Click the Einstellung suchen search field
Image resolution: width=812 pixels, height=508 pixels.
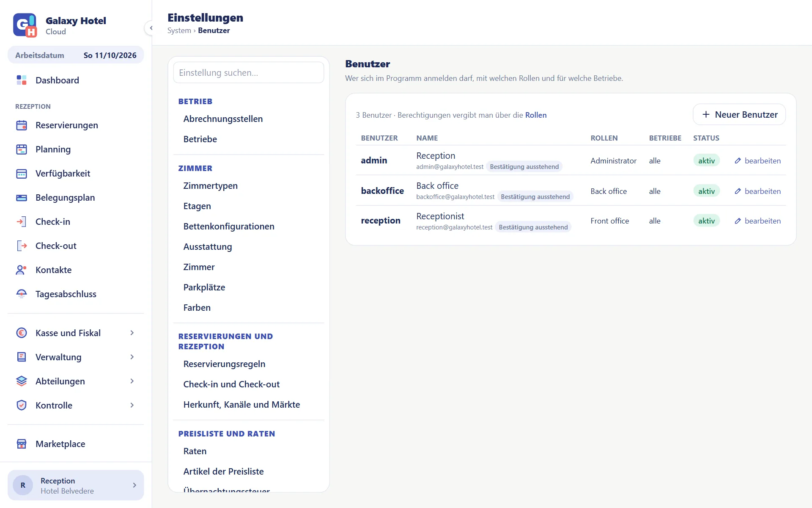tap(249, 73)
